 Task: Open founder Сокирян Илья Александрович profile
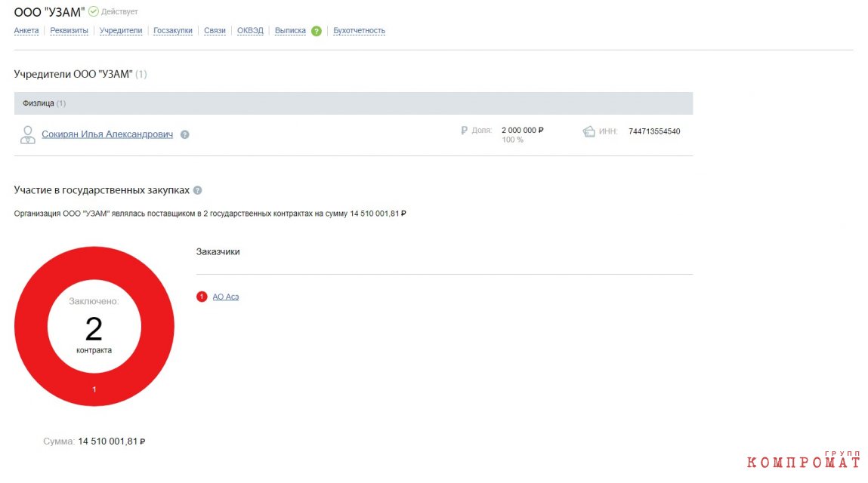point(107,134)
